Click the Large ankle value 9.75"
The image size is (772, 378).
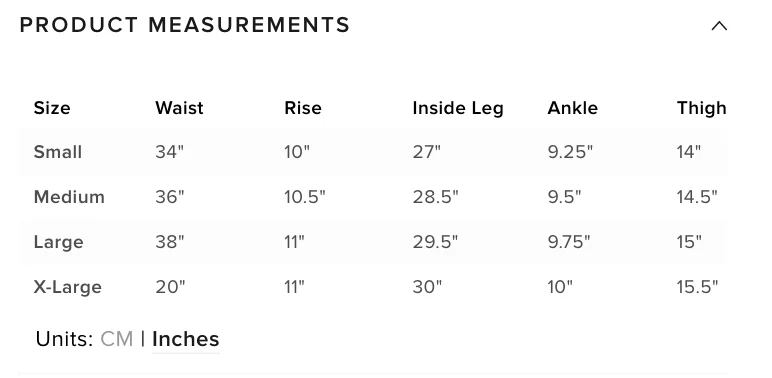(569, 242)
